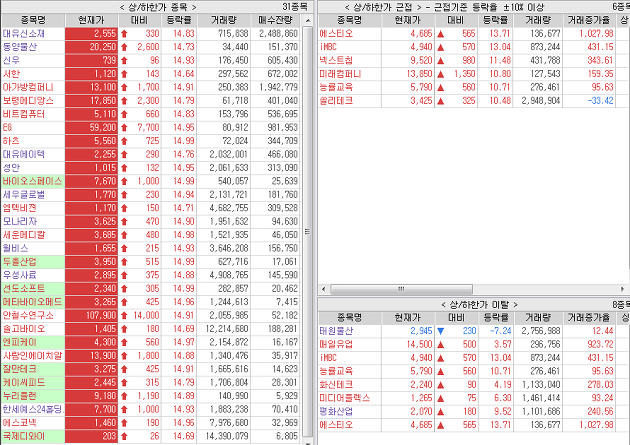Click the upper-limit arrow icon in 국제디와이 row
Screen dimensions: 630x445
tap(124, 436)
